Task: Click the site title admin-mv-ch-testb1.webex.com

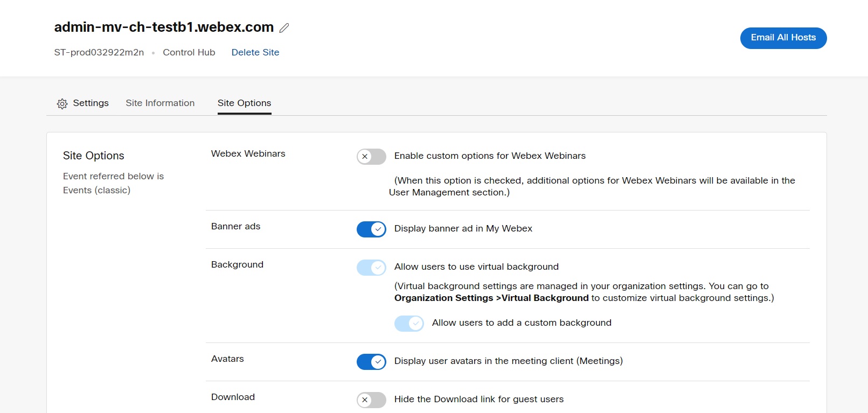Action: [164, 27]
